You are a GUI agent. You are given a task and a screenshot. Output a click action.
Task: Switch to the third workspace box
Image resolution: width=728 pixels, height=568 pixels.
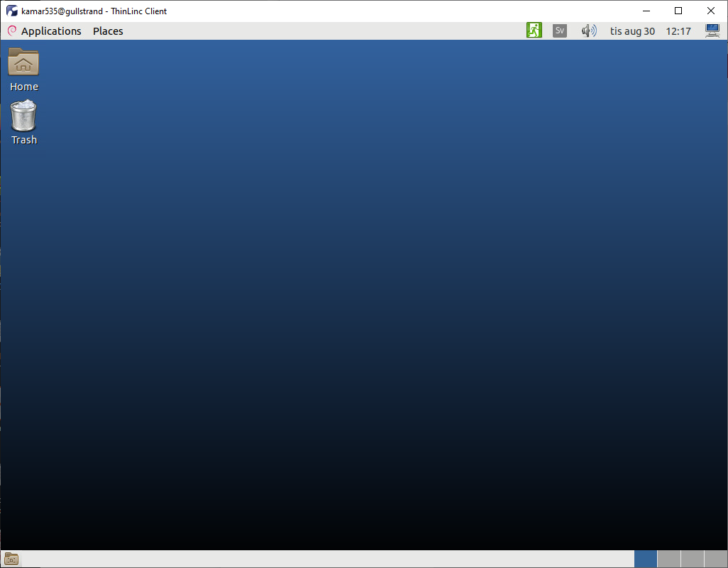coord(693,559)
